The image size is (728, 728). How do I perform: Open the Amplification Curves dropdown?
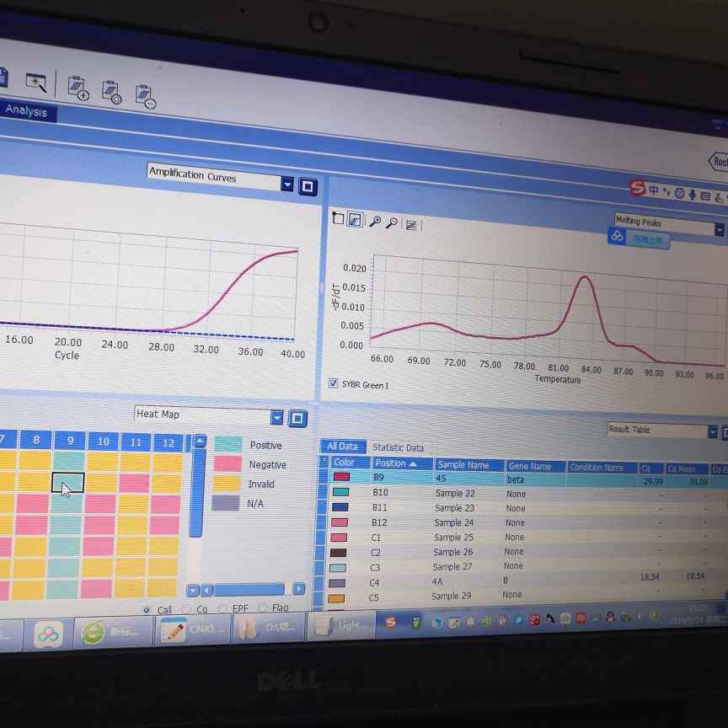point(287,185)
